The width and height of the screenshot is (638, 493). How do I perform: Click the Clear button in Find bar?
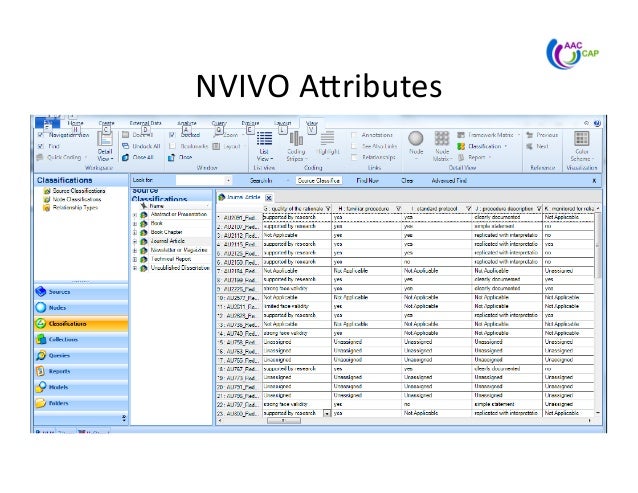point(407,181)
